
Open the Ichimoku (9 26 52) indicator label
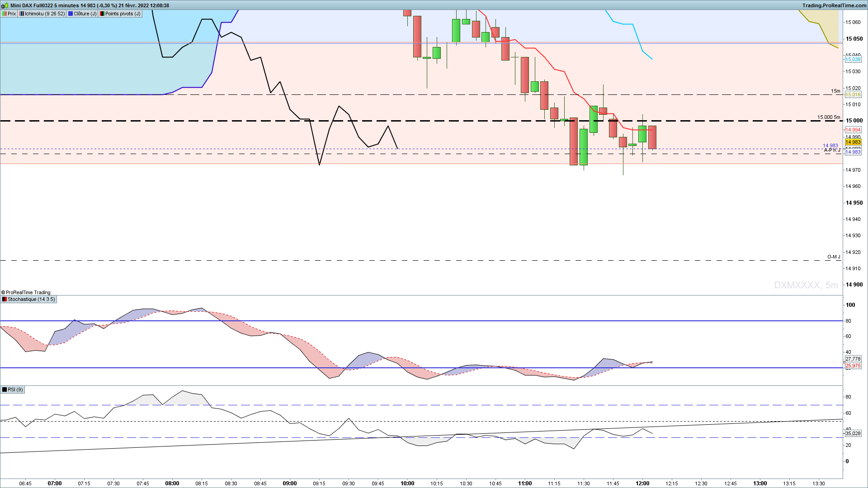pyautogui.click(x=42, y=14)
